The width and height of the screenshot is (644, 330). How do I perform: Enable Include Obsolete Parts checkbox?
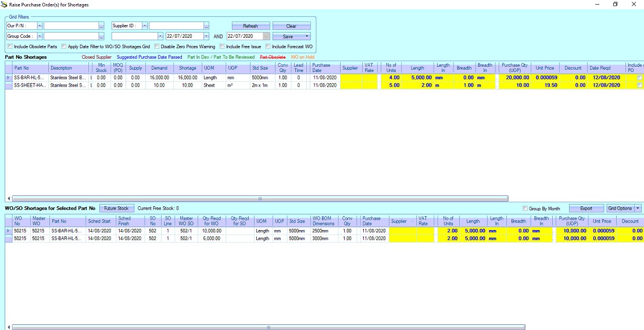(x=10, y=46)
